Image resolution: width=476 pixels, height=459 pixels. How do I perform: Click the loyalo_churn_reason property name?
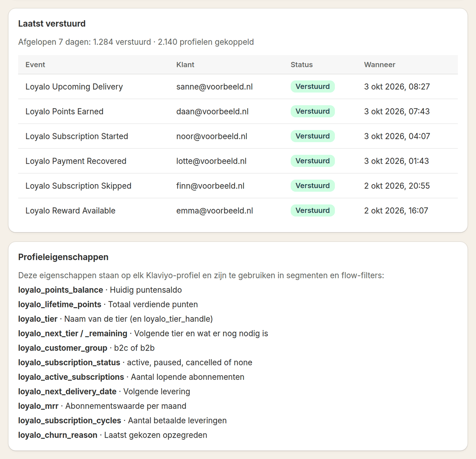click(x=58, y=435)
